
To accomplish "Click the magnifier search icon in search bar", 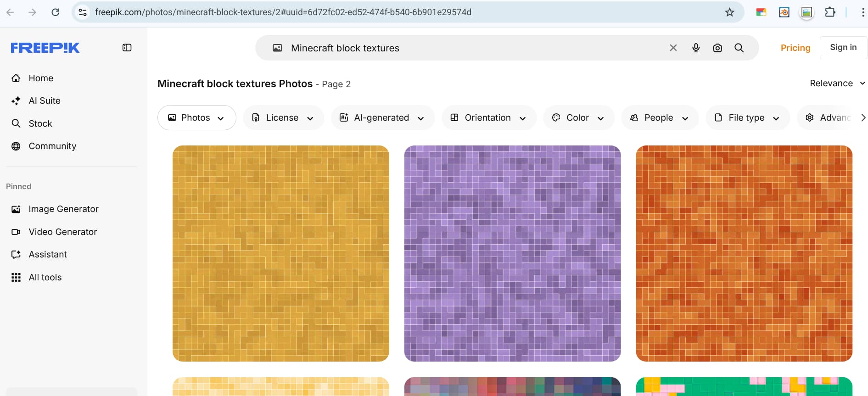I will [739, 48].
